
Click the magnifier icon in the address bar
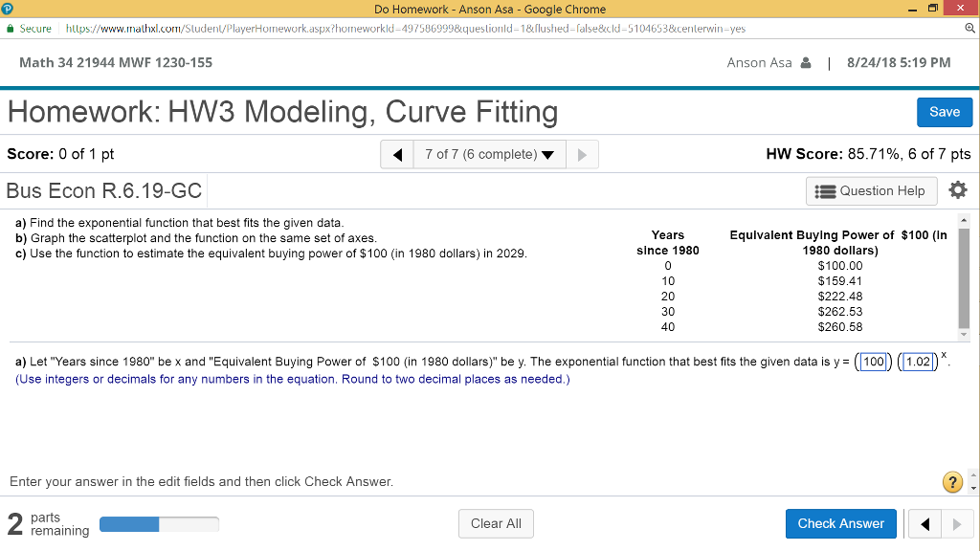[x=970, y=29]
